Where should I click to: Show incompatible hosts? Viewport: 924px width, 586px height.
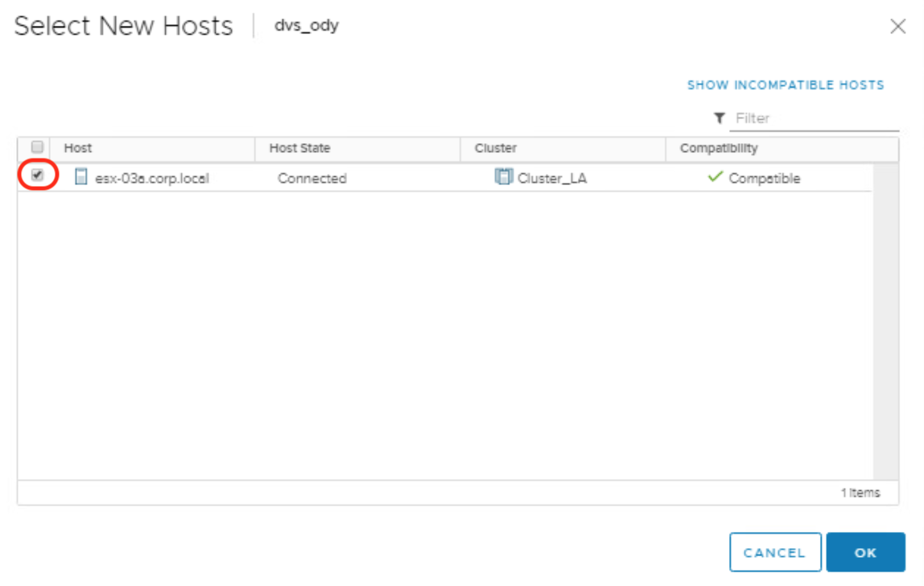pyautogui.click(x=786, y=85)
